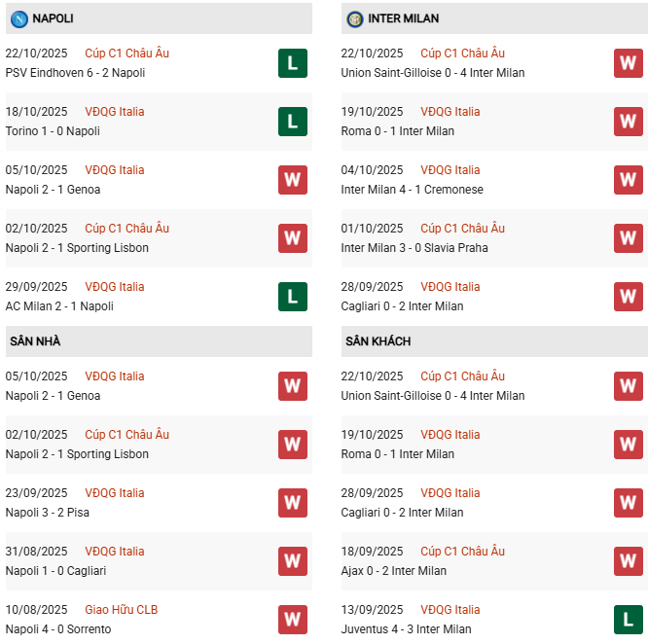This screenshot has height=644, width=648.
Task: Click the W badge for Napoli 4-0 Sorrento
Action: pyautogui.click(x=292, y=620)
